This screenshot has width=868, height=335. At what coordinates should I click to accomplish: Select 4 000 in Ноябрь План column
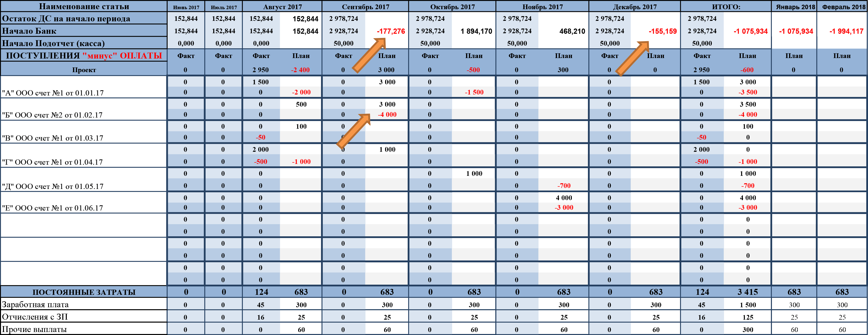coord(564,198)
